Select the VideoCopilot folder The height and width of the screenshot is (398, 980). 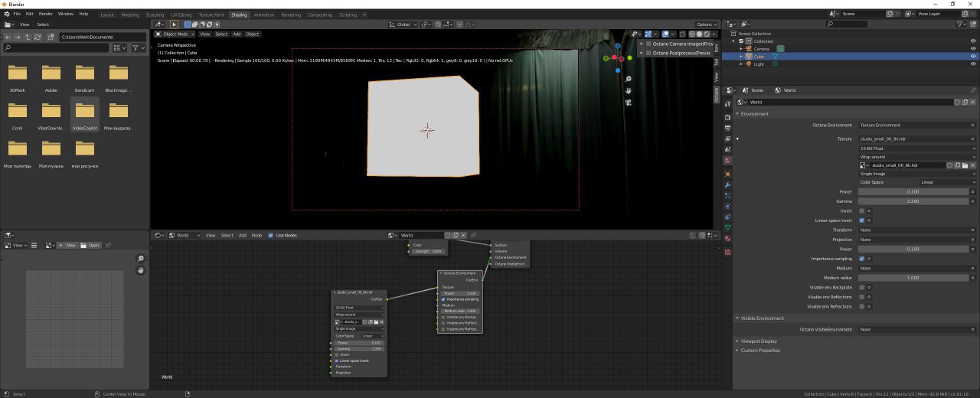(x=85, y=115)
